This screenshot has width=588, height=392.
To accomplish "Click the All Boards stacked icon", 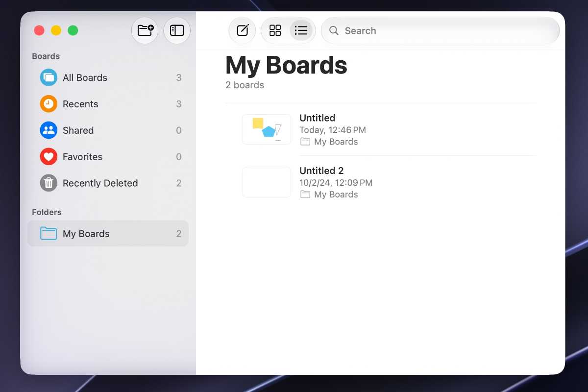I will click(49, 77).
